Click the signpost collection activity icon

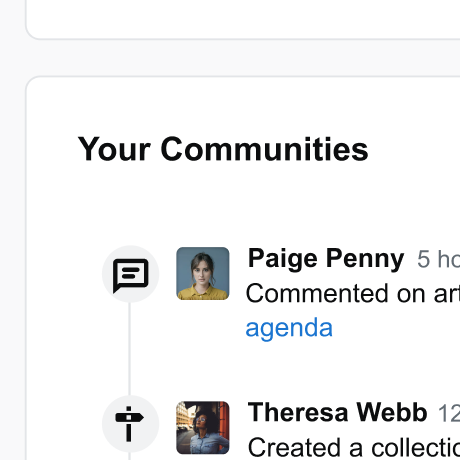point(129,424)
